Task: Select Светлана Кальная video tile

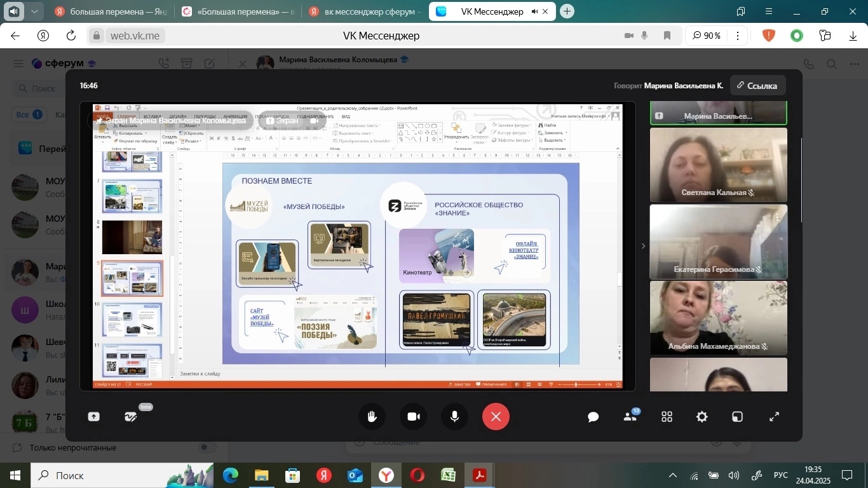Action: pyautogui.click(x=718, y=165)
